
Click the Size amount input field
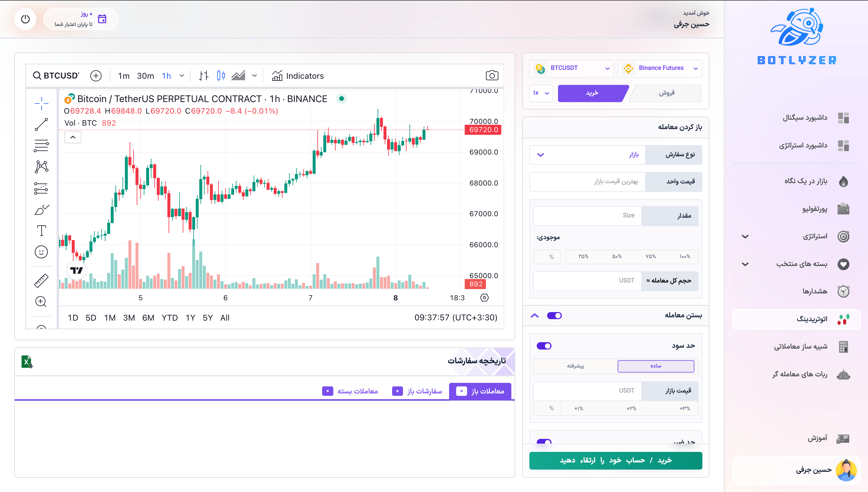click(587, 216)
